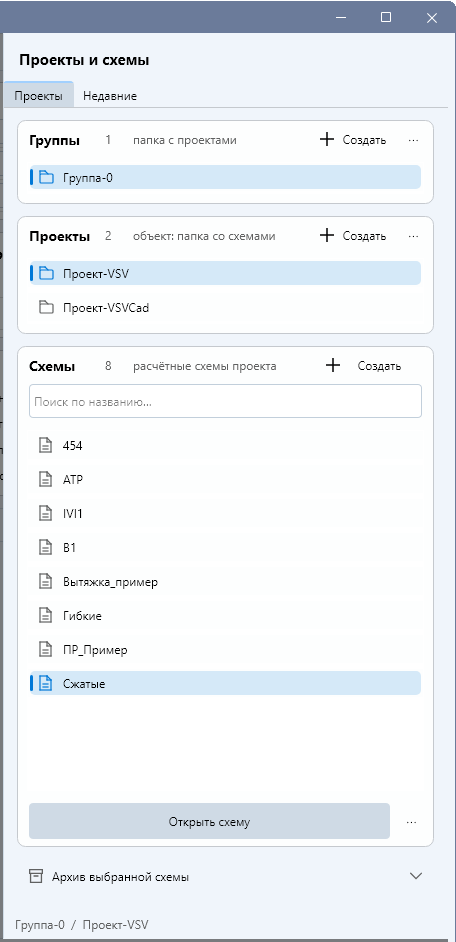Click the document icon beside Сжатые
The height and width of the screenshot is (942, 456).
(x=46, y=683)
